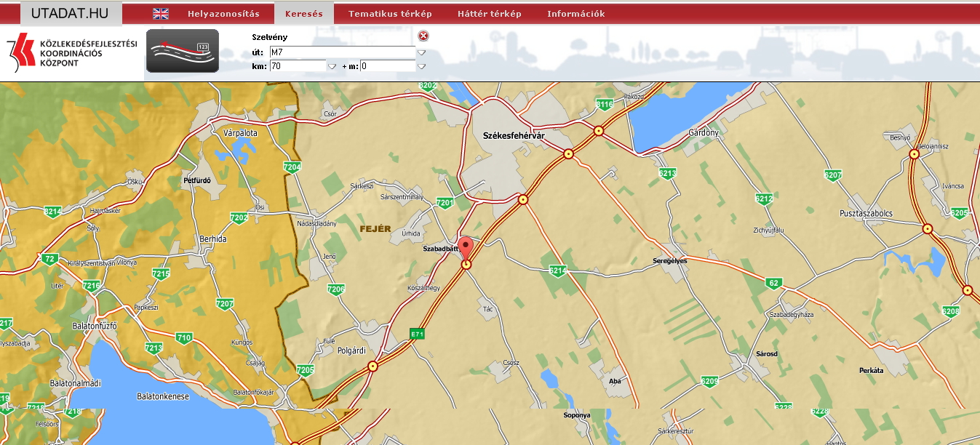Screen dimensions: 980x445
Task: Click the UTADAT.HU site title
Action: [70, 13]
